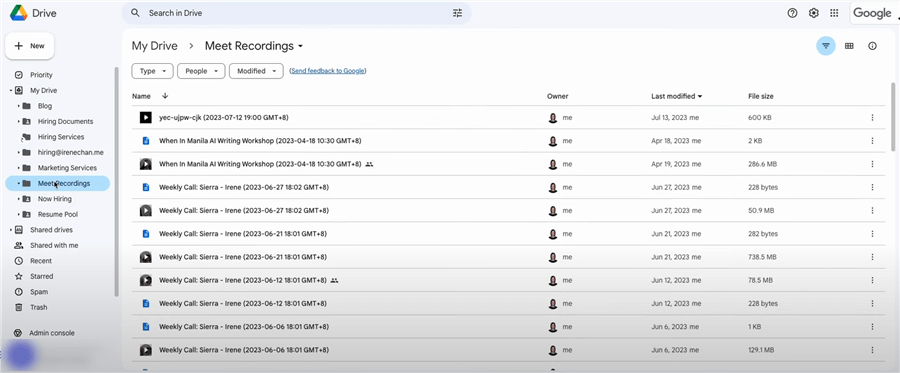Open more actions for 286.6 MB file
Viewport: 900px width, 373px height.
[872, 164]
